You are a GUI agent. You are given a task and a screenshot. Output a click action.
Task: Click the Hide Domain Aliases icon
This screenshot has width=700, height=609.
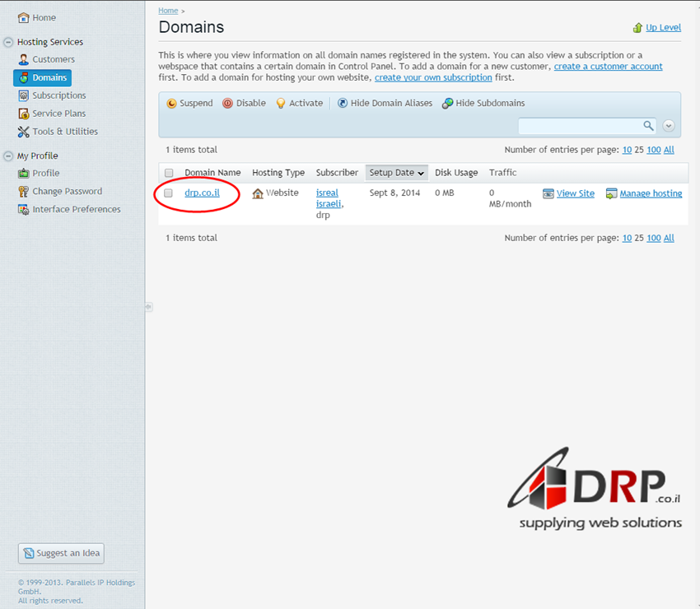[x=343, y=104]
